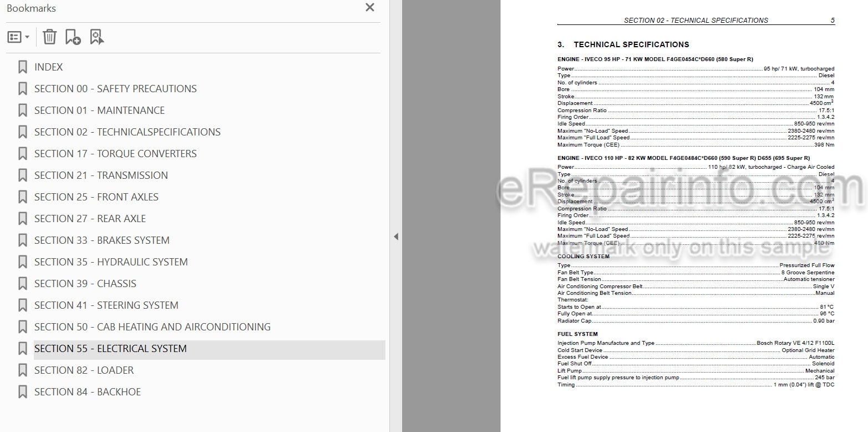
Task: Click bookmark icon beside ELECTRICAL SYSTEM
Action: click(23, 349)
